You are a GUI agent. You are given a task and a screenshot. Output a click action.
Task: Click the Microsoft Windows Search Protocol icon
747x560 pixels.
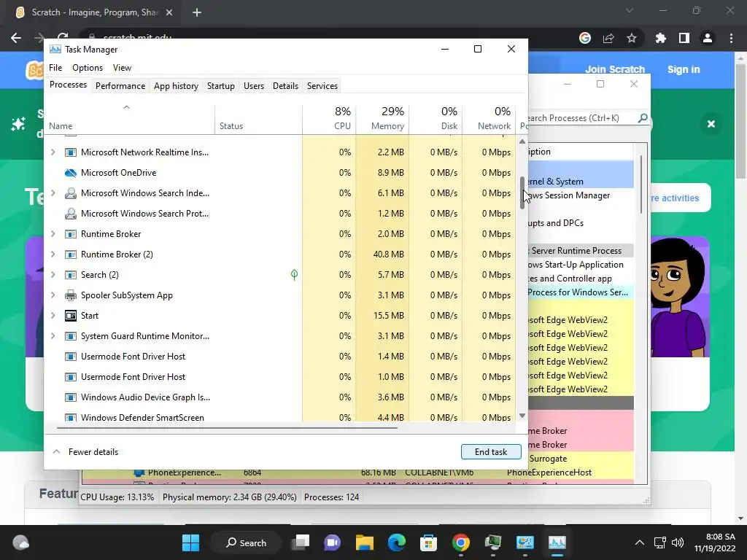point(71,214)
